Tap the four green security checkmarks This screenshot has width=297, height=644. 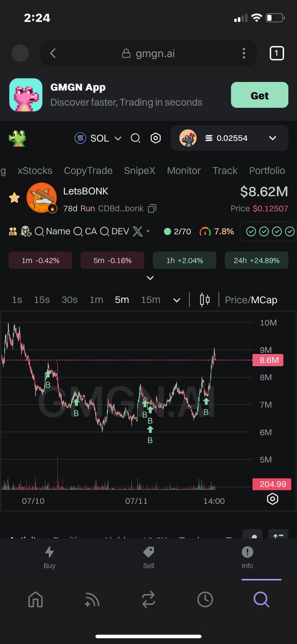[270, 231]
